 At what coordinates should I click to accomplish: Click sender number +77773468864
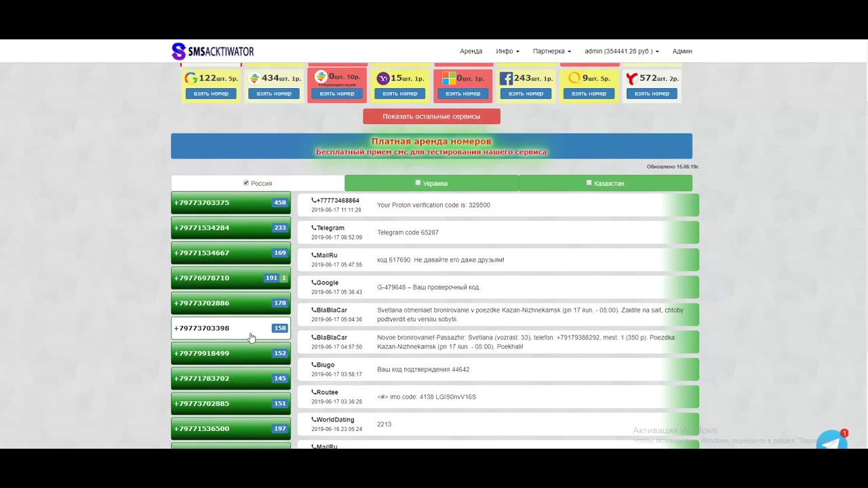(x=338, y=201)
